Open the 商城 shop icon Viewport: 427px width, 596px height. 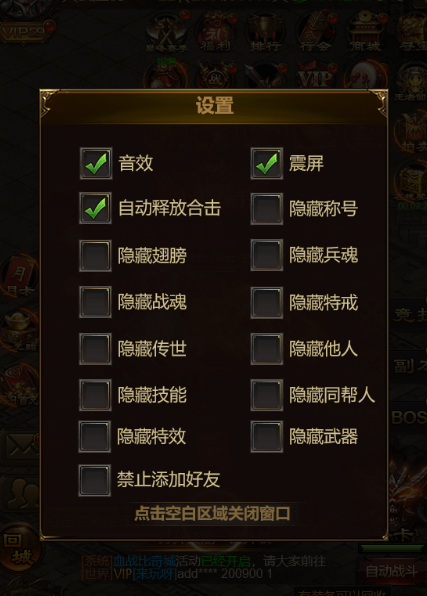pyautogui.click(x=365, y=32)
